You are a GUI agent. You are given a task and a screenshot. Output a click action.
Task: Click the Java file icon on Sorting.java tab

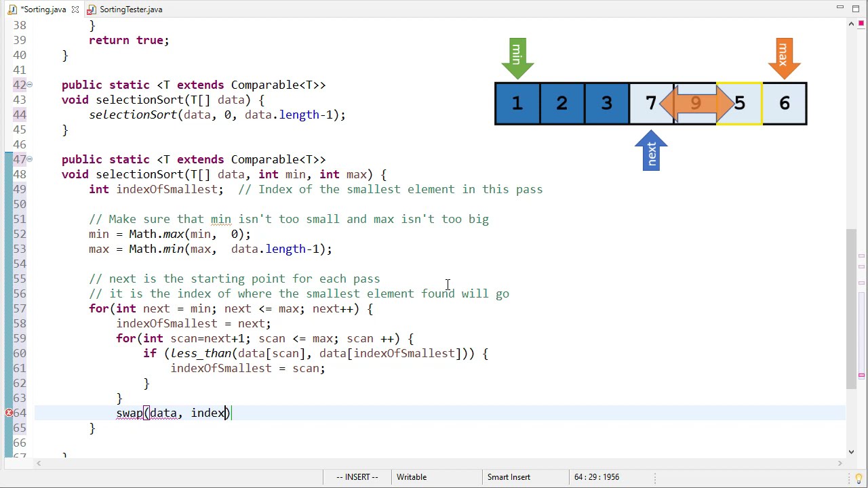pos(12,9)
